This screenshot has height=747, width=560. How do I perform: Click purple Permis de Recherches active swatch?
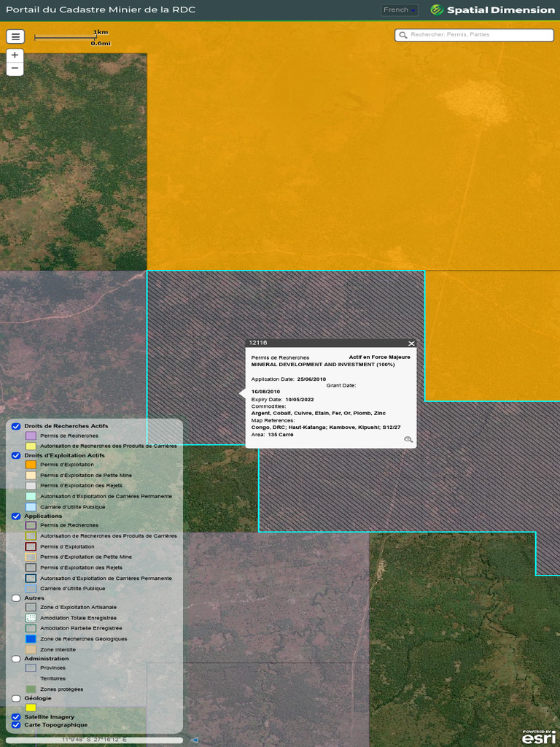[x=31, y=436]
